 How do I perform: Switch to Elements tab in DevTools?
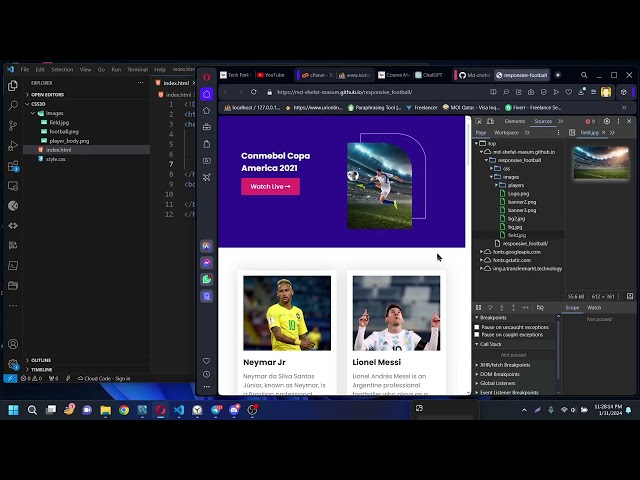(x=514, y=121)
